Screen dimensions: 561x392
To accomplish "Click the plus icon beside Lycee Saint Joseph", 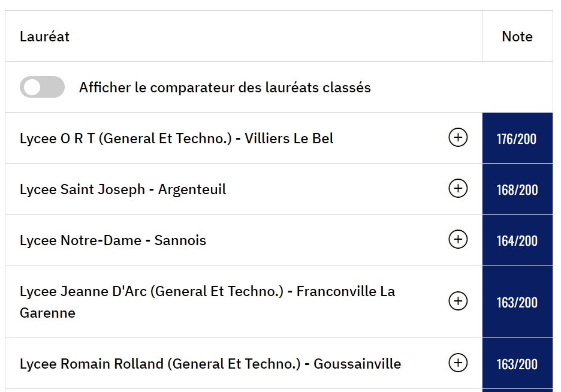I will tap(458, 189).
